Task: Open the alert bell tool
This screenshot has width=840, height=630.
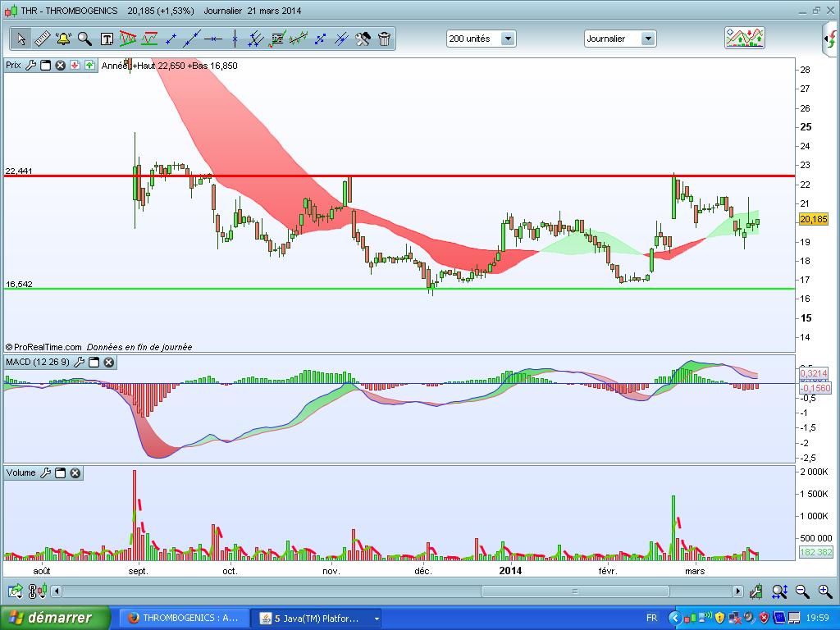Action: (63, 39)
